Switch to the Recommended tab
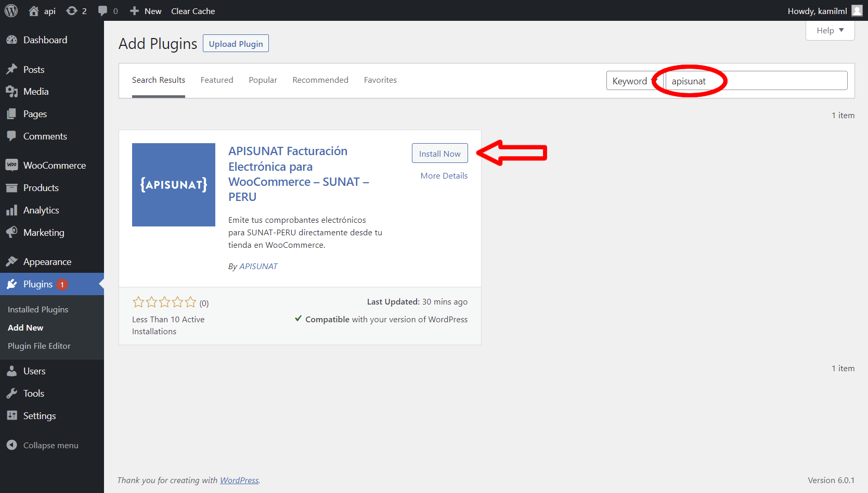Screen dimensions: 868x493 [x=320, y=80]
